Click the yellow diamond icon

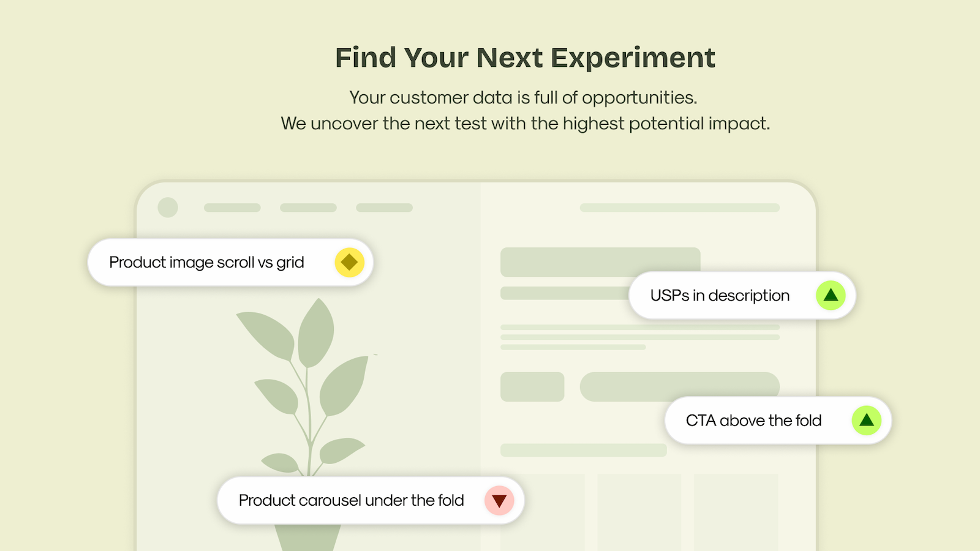tap(349, 262)
